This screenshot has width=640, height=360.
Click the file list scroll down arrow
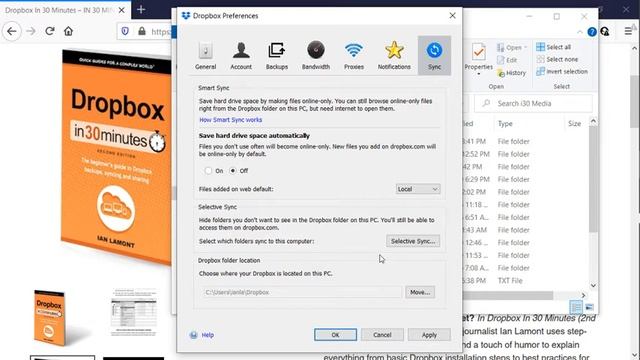(x=593, y=285)
